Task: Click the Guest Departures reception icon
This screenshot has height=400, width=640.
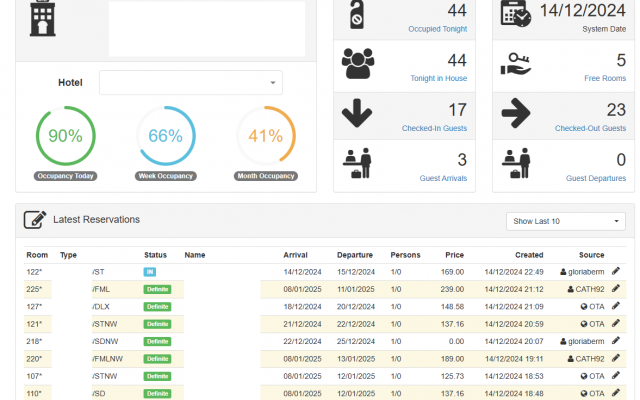Action: pos(517,161)
